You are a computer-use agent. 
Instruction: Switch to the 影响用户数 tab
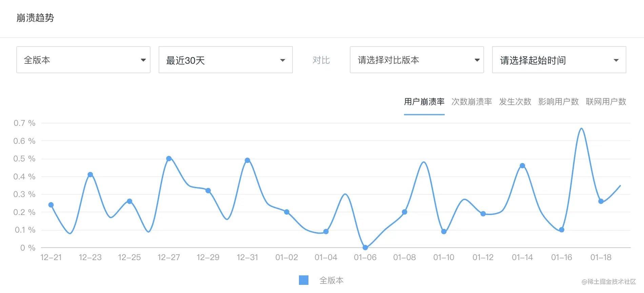pyautogui.click(x=558, y=101)
